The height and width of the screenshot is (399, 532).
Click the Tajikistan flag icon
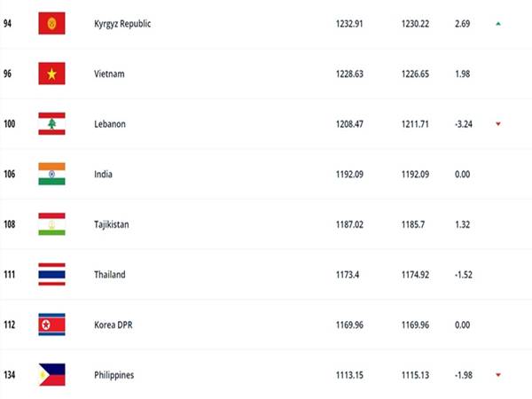tap(51, 224)
